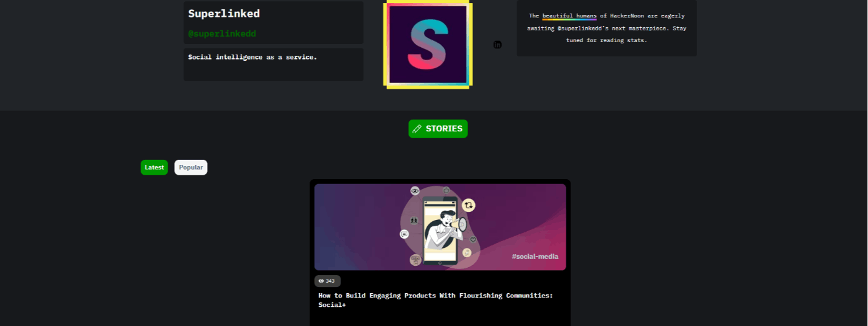Click the retweet icon in the story image
The width and height of the screenshot is (868, 326).
tap(469, 205)
